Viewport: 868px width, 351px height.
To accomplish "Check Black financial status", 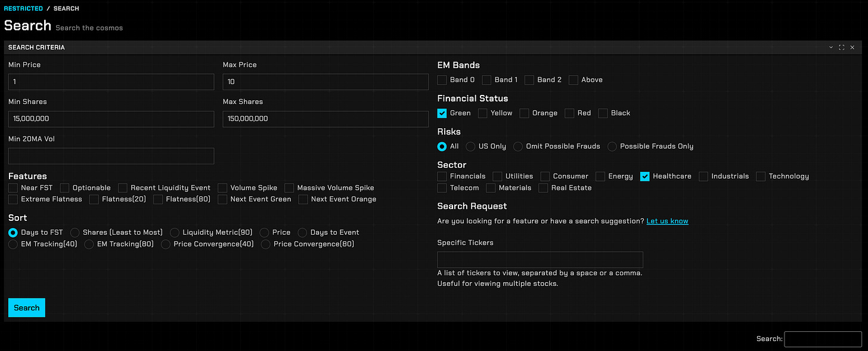I will 603,113.
